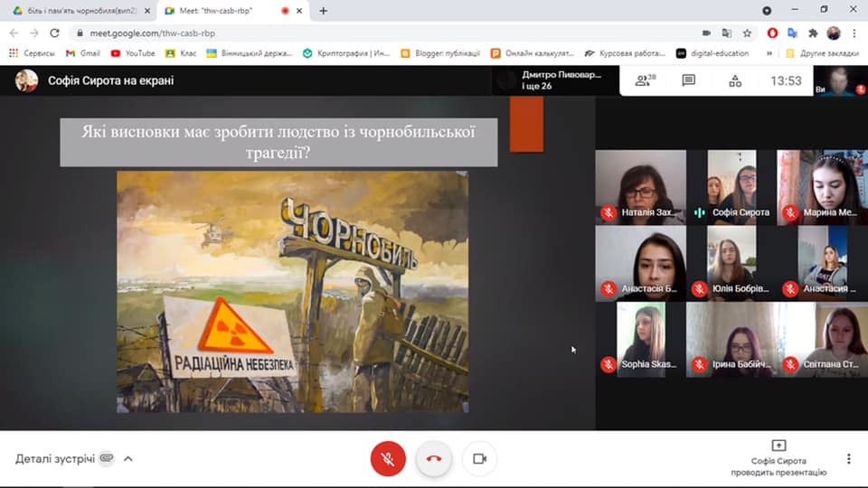Click the meeting clock 13:53
The height and width of the screenshot is (488, 868).
point(786,80)
